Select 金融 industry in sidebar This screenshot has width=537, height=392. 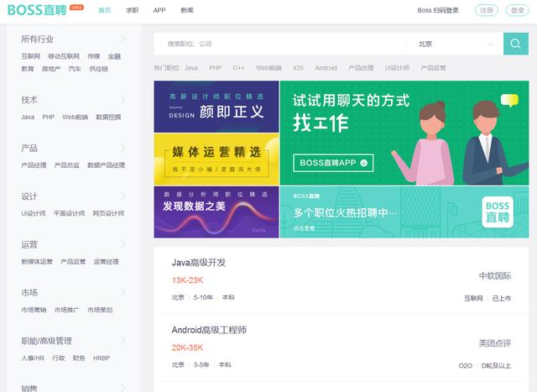(114, 56)
